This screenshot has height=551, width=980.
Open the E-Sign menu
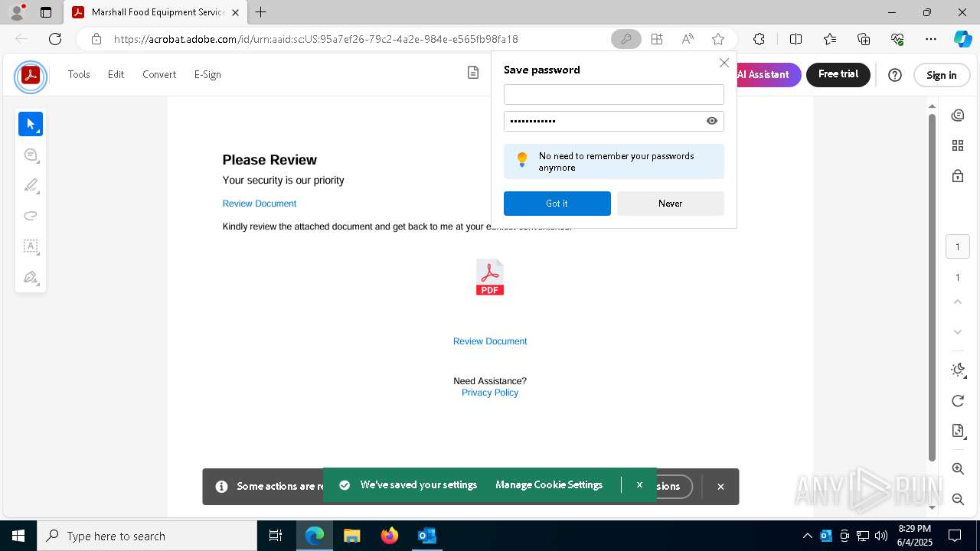tap(207, 74)
